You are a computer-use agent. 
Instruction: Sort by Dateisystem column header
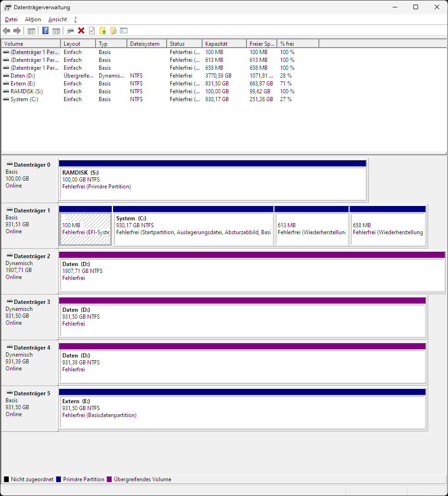point(147,44)
